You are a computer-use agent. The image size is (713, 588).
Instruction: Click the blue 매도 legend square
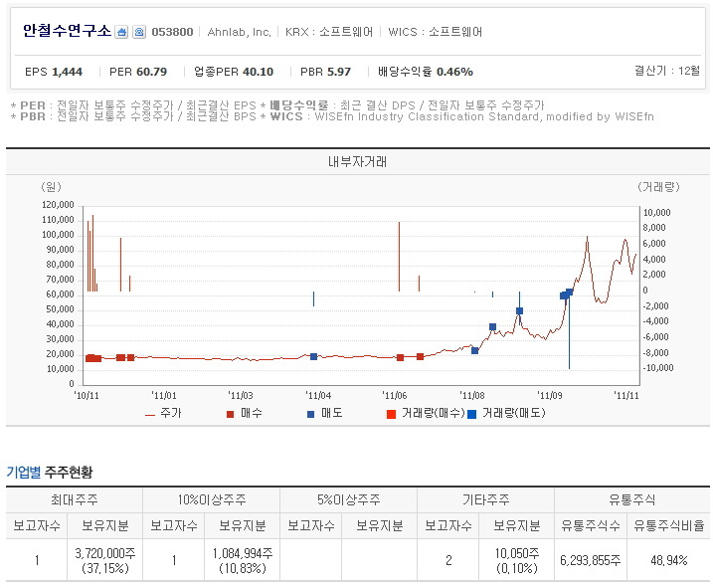tap(311, 413)
